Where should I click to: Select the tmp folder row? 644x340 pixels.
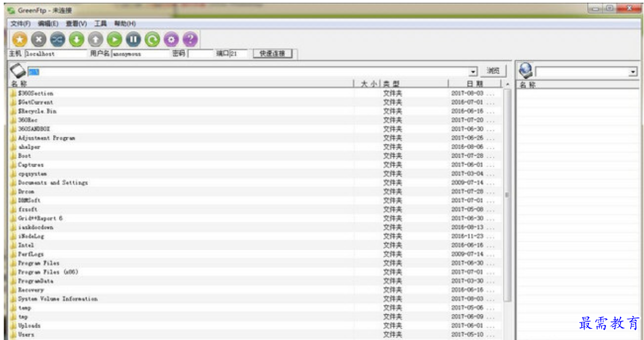[x=255, y=316]
